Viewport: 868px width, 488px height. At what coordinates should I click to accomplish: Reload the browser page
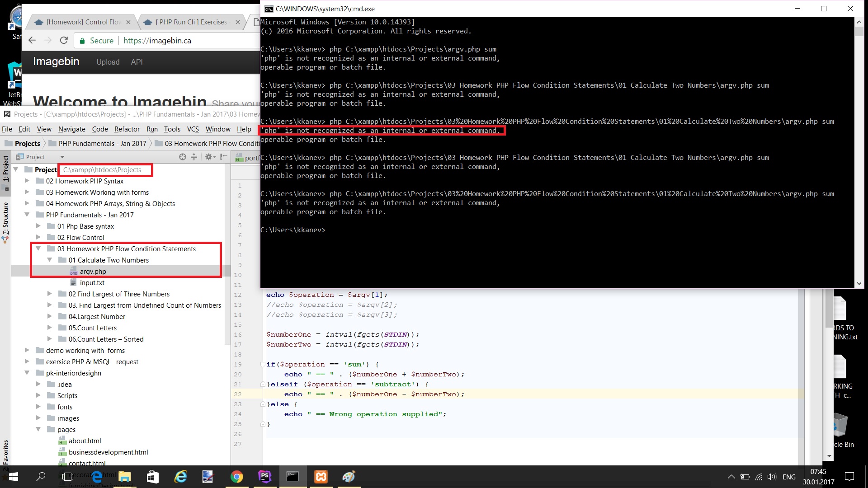pyautogui.click(x=64, y=40)
